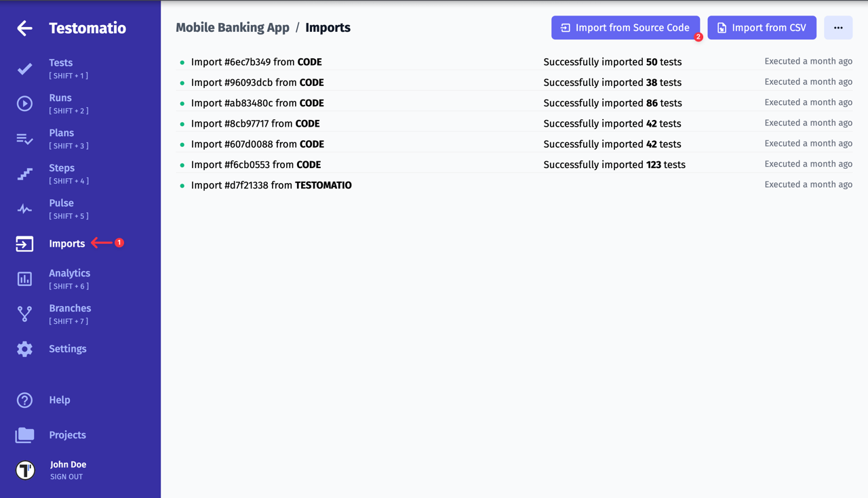Open Mobile Banking App breadcrumb link
Image resolution: width=868 pixels, height=498 pixels.
click(232, 28)
